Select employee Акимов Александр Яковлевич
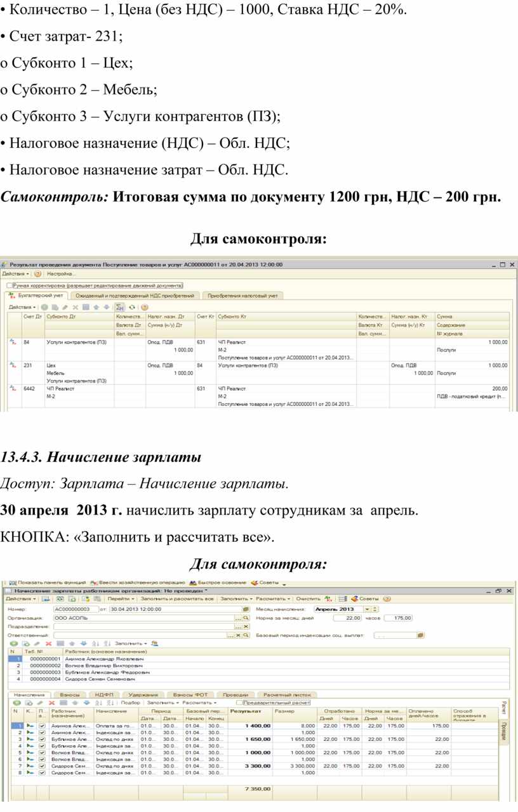This screenshot has height=812, width=518. pos(259,659)
